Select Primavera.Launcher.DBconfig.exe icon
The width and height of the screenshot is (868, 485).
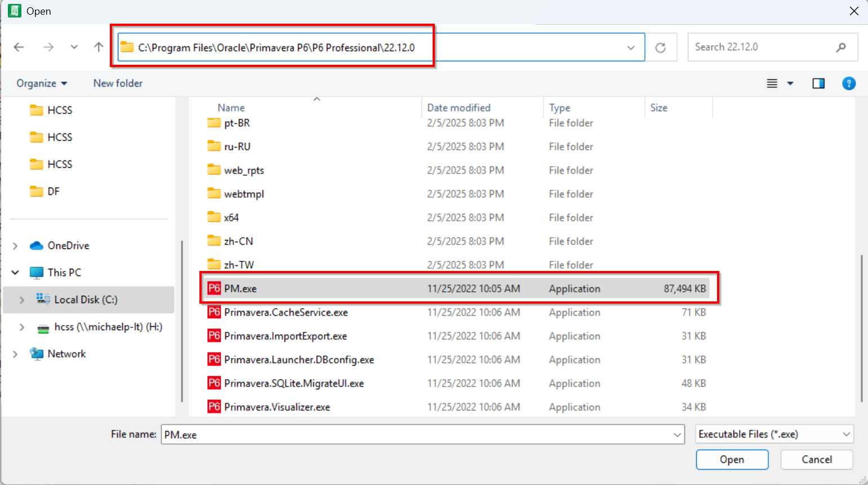[214, 359]
